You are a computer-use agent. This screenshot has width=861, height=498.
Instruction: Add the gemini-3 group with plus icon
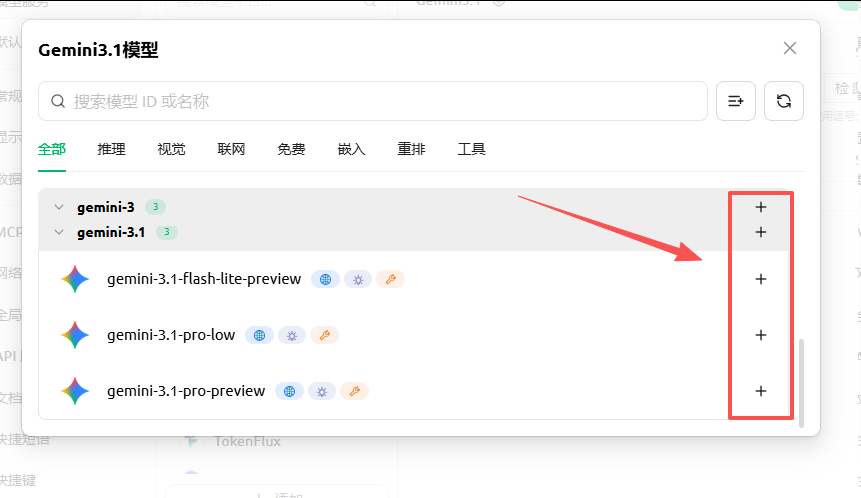pos(761,207)
